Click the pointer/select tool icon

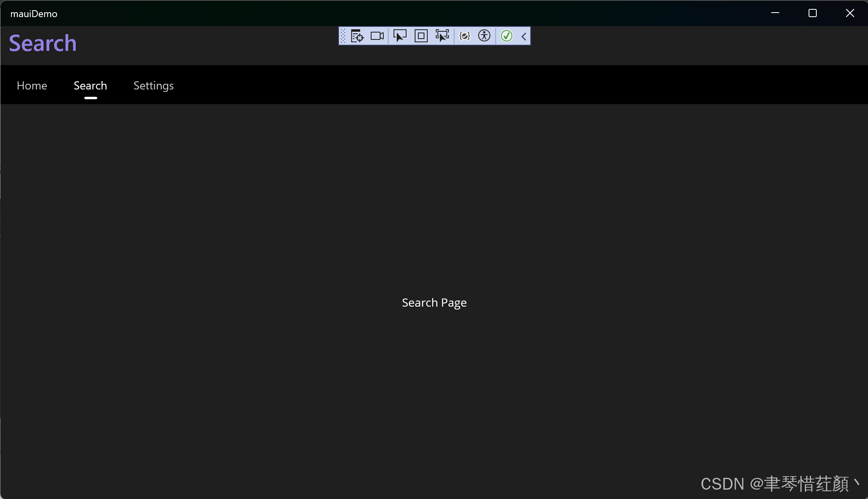click(400, 36)
